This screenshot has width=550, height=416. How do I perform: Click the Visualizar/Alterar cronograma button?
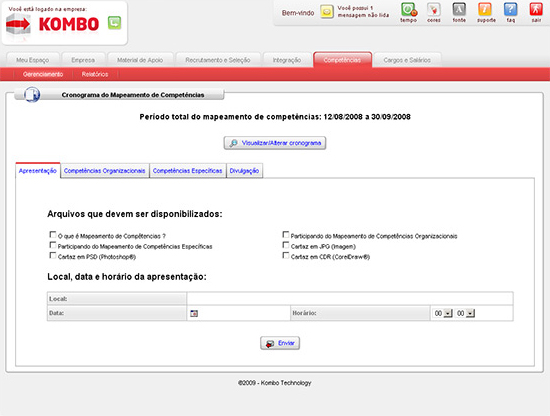click(x=275, y=143)
